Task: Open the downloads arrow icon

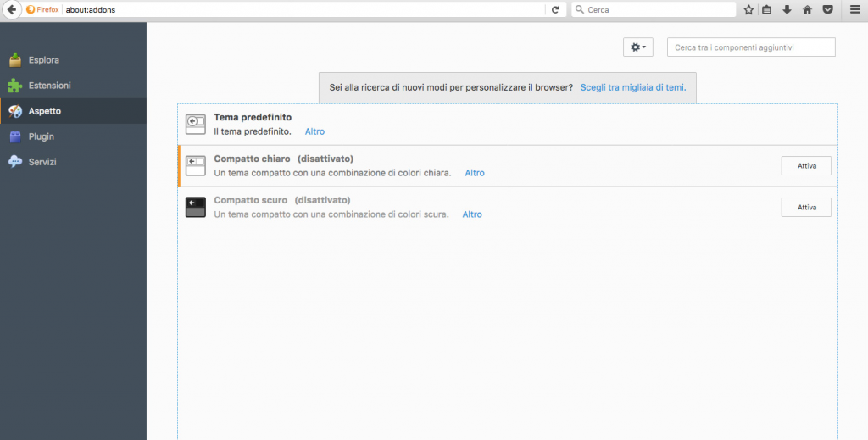Action: 787,9
